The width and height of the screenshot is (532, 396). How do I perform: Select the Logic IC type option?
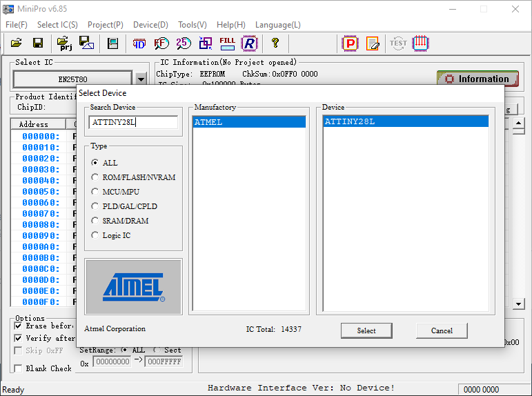pyautogui.click(x=95, y=235)
